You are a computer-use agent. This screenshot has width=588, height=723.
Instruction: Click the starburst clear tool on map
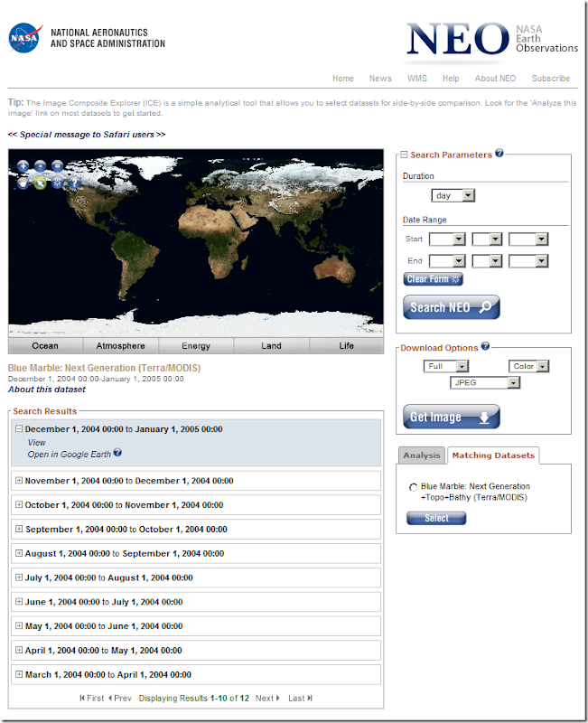(x=57, y=183)
